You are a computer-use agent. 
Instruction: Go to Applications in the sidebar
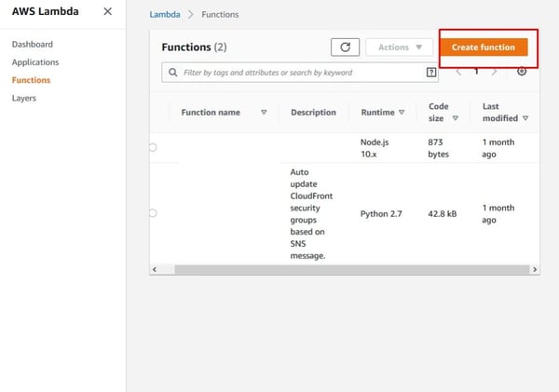[35, 62]
